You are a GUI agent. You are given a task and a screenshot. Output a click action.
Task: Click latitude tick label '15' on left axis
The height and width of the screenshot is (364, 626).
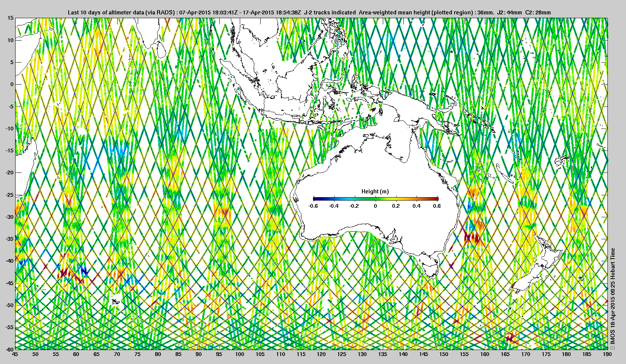11,18
